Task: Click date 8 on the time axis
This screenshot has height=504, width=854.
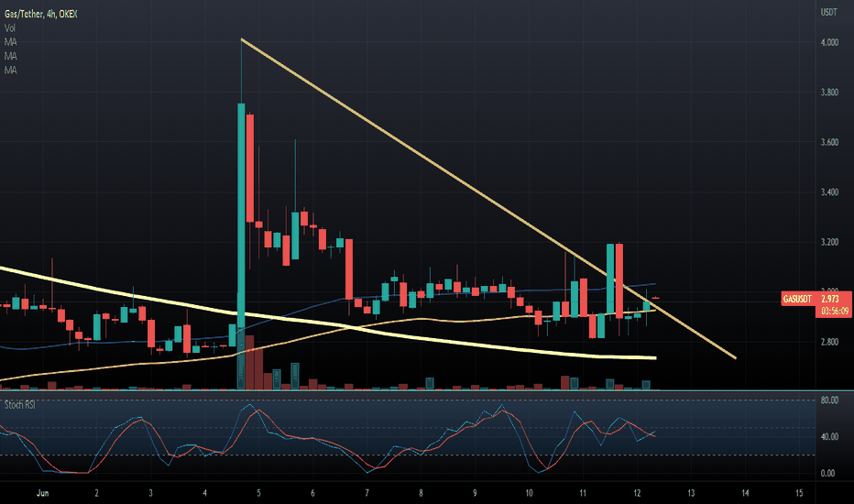Action: tap(421, 493)
